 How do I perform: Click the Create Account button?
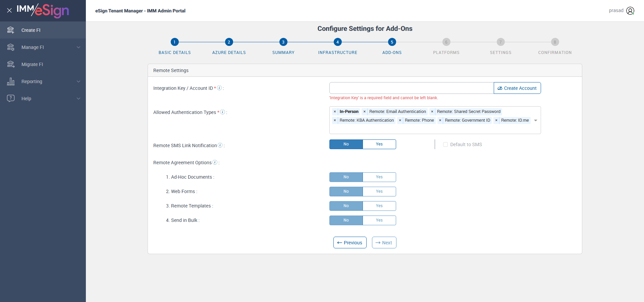point(517,88)
